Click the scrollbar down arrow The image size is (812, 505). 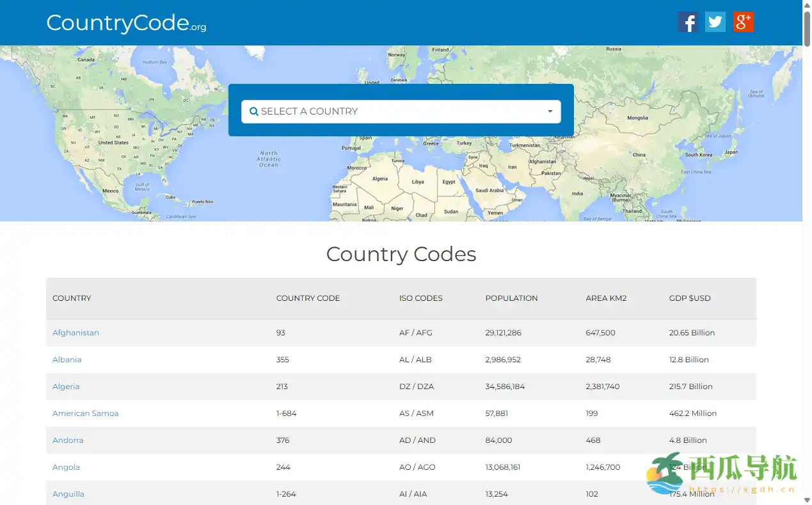click(807, 500)
